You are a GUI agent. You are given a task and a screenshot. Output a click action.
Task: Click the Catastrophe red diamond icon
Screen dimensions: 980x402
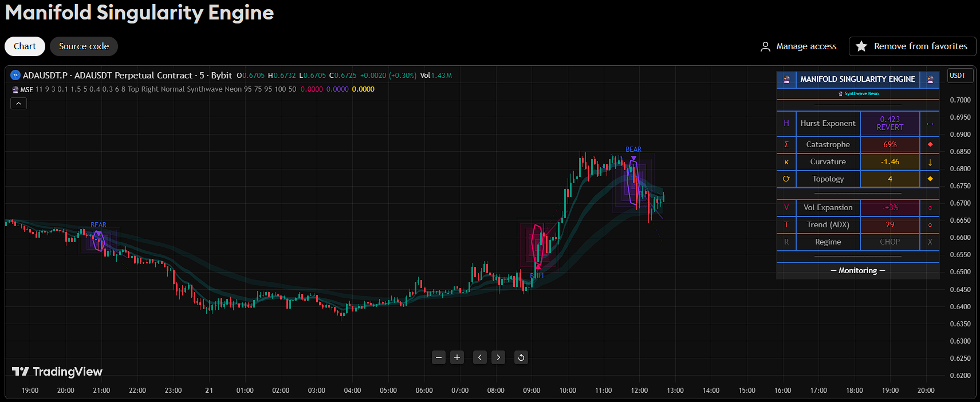pyautogui.click(x=930, y=144)
